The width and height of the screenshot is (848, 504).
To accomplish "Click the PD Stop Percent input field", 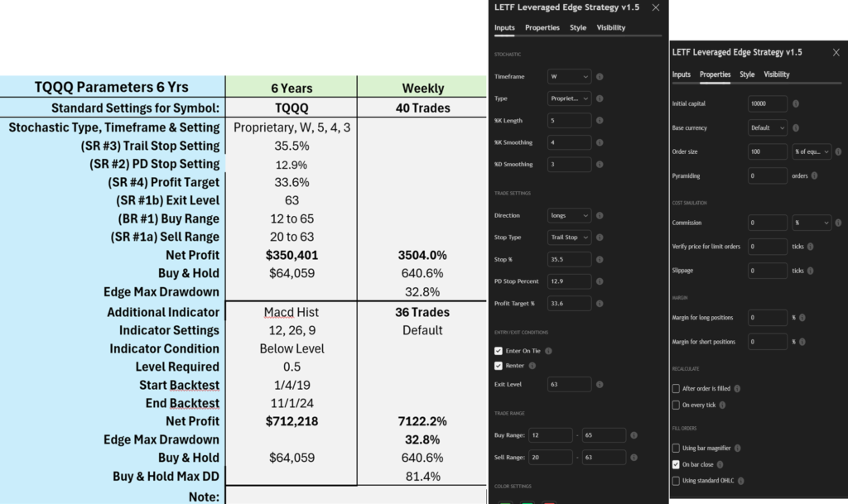I will click(569, 281).
